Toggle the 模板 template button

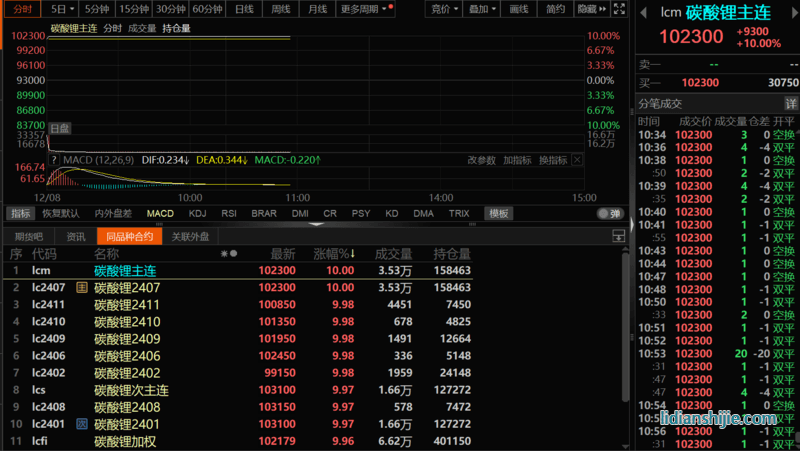(x=498, y=213)
